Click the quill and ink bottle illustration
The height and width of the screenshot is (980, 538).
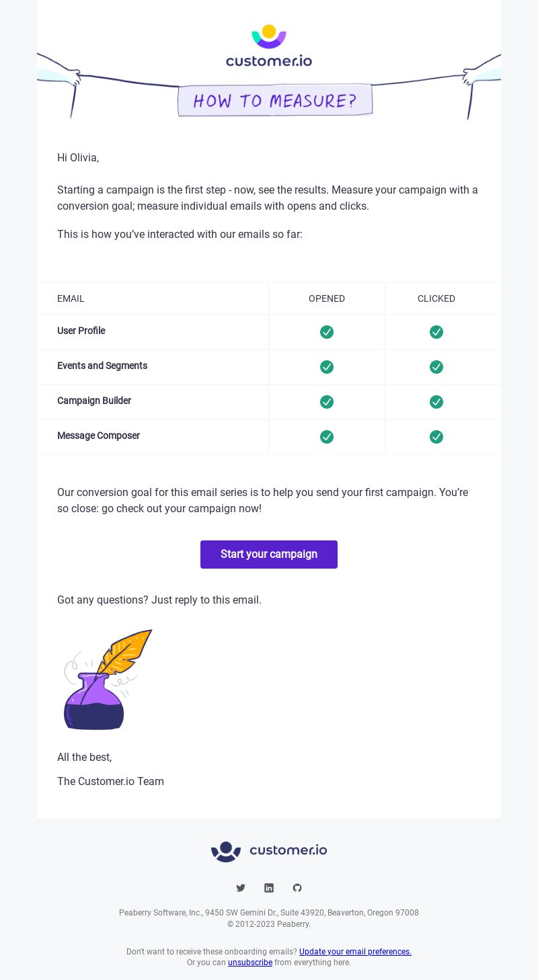point(108,680)
